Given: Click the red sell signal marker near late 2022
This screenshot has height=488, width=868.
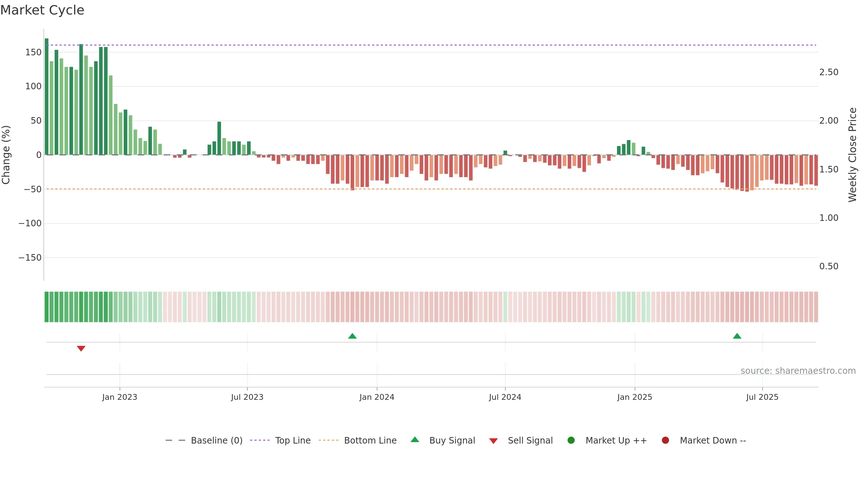Looking at the screenshot, I should pos(81,348).
